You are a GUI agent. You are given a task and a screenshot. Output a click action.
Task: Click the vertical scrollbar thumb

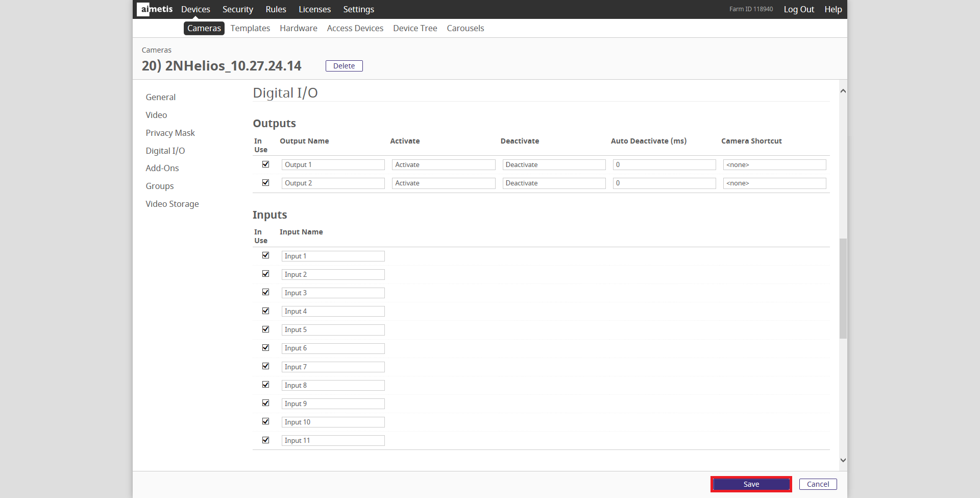tap(843, 288)
